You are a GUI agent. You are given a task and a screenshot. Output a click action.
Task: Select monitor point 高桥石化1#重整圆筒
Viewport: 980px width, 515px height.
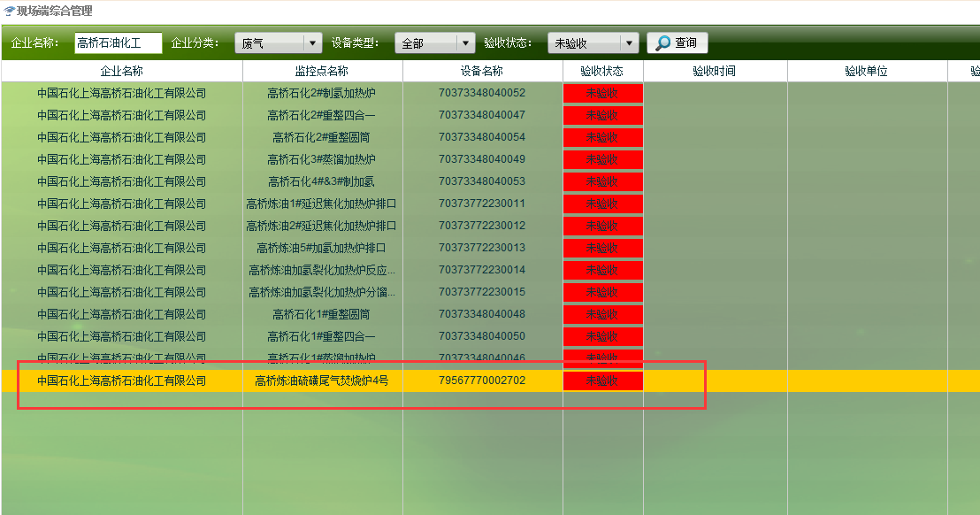[322, 314]
